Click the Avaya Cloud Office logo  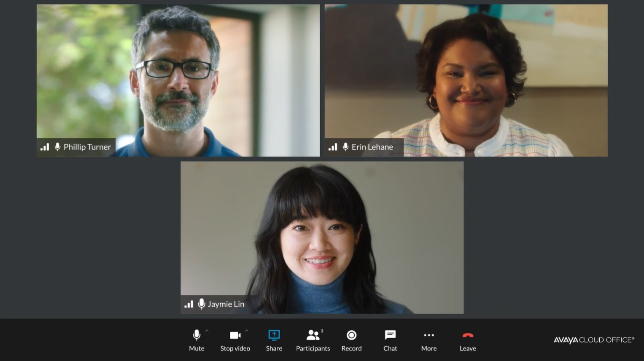click(594, 339)
